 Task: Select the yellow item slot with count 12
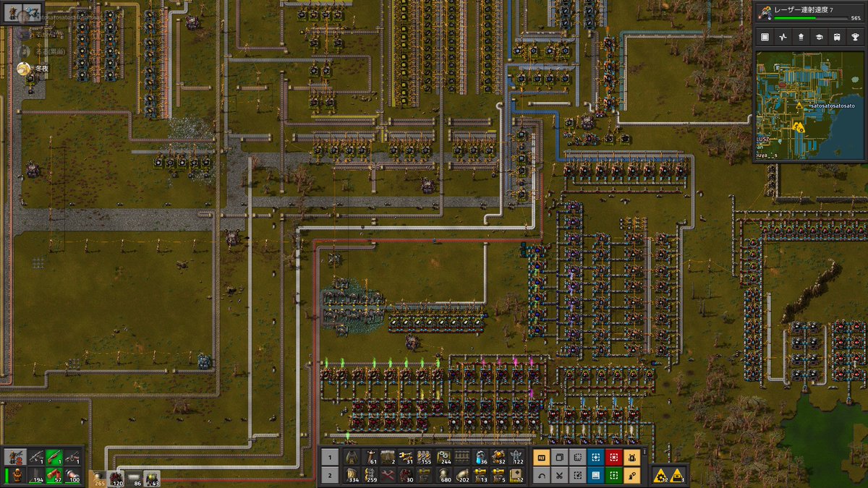[517, 475]
